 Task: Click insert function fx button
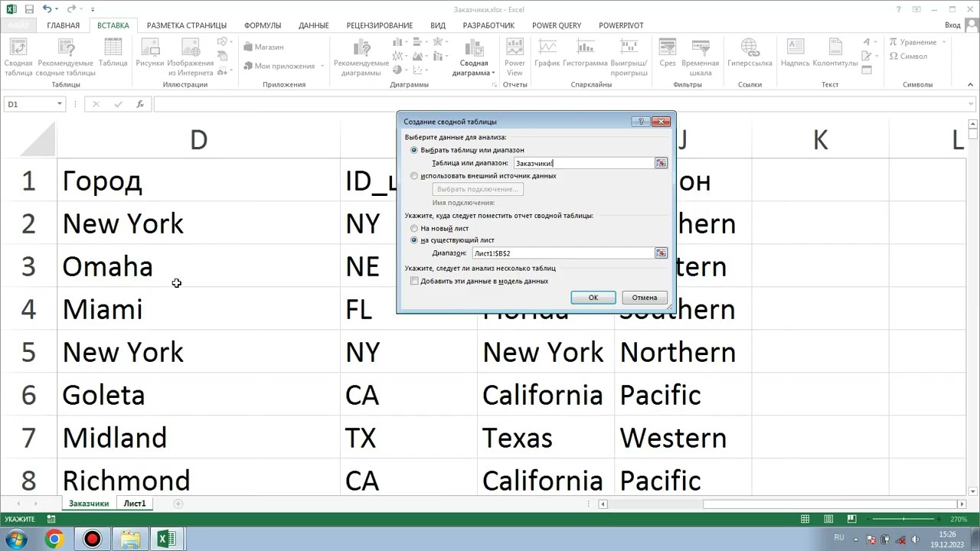tap(140, 104)
